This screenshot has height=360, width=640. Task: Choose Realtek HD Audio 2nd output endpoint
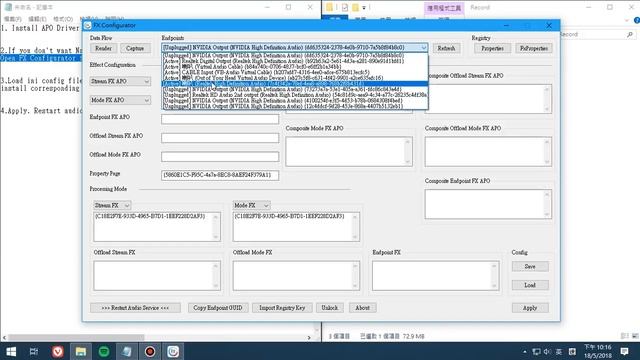(x=295, y=95)
